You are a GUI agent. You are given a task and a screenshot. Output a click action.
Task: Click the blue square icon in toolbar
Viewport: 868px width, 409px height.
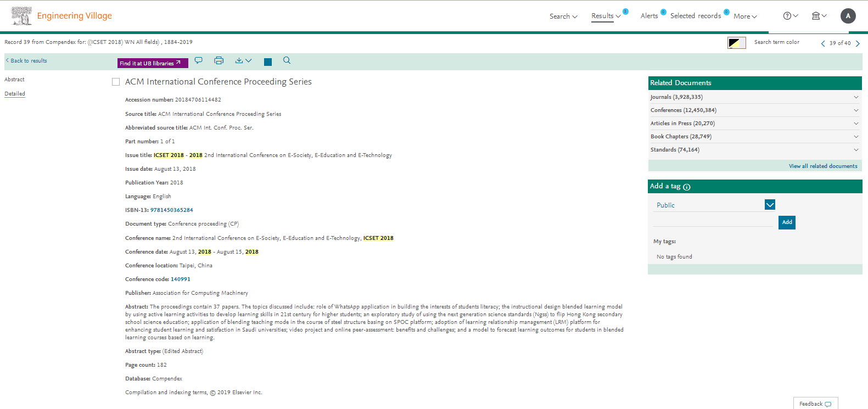click(268, 62)
